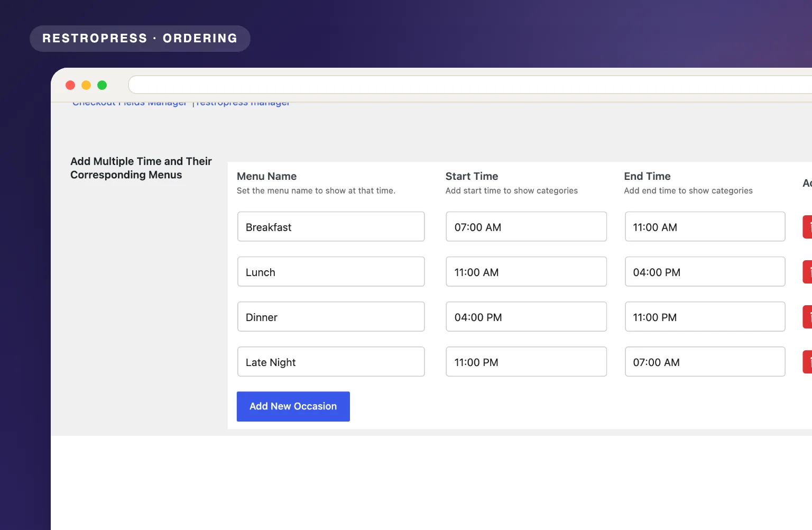Edit Lunch start time 11:00 AM
The width and height of the screenshot is (812, 530).
click(x=526, y=271)
